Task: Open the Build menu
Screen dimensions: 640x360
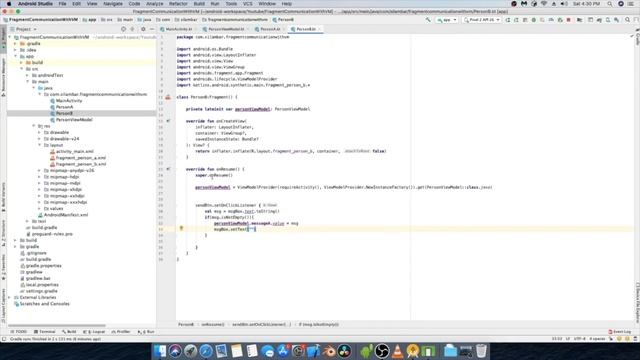Action: [199, 4]
